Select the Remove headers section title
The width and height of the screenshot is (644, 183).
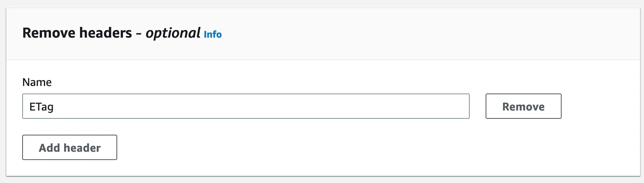[x=77, y=33]
